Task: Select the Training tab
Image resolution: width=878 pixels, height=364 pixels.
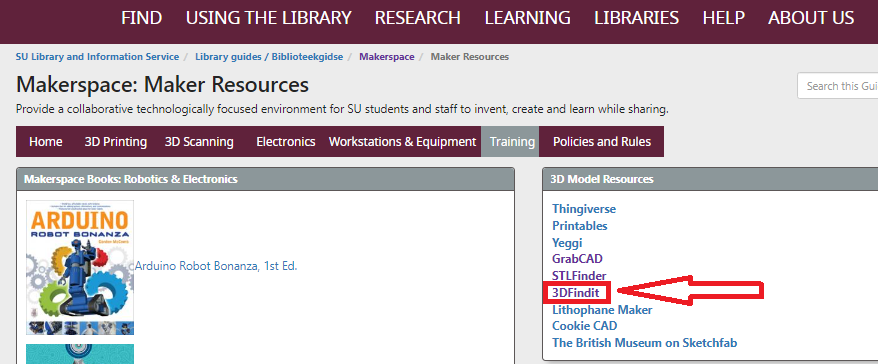Action: click(x=510, y=142)
